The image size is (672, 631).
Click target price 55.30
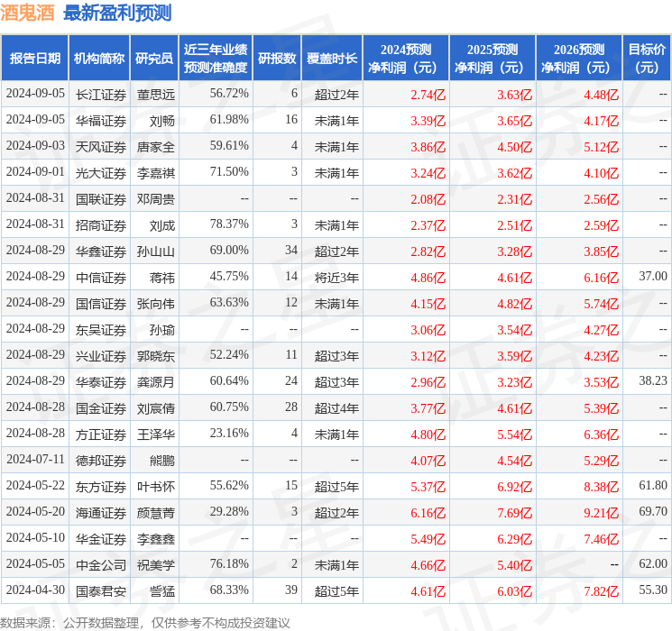point(653,590)
